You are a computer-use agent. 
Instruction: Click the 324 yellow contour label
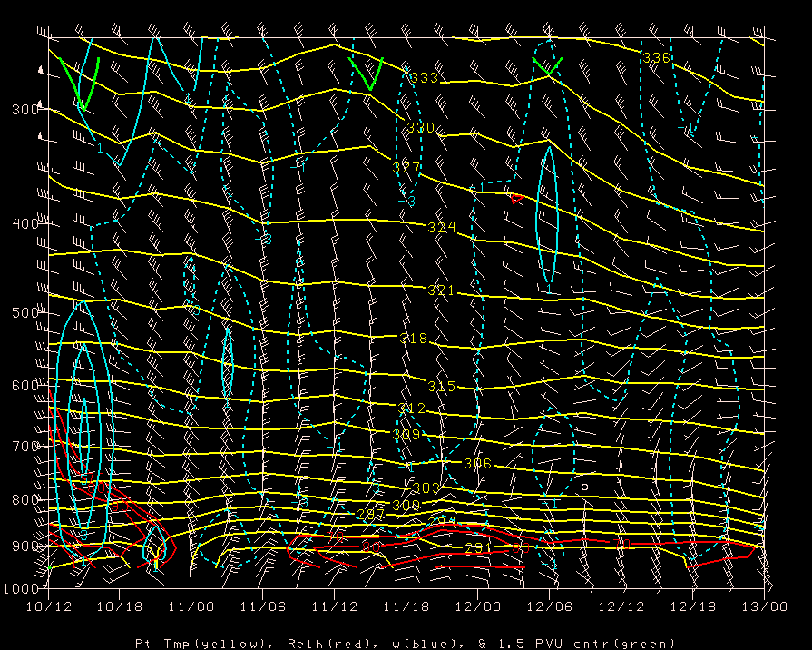[442, 228]
